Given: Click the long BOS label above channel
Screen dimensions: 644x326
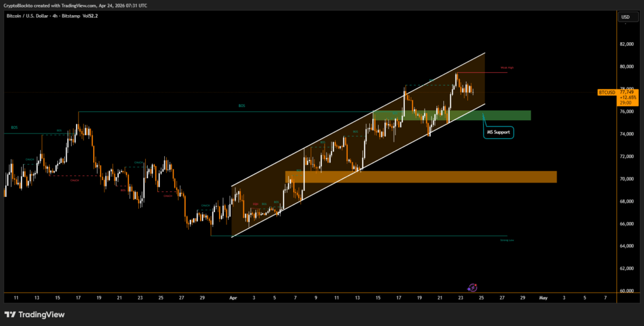Looking at the screenshot, I should click(x=241, y=106).
